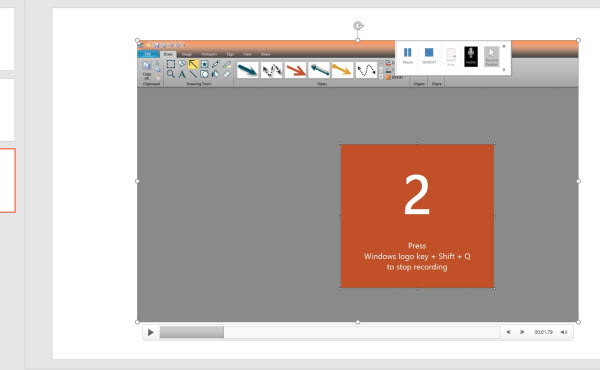Click the 00:01.79 video time readout
Screen dimensions: 600x370
click(x=543, y=332)
